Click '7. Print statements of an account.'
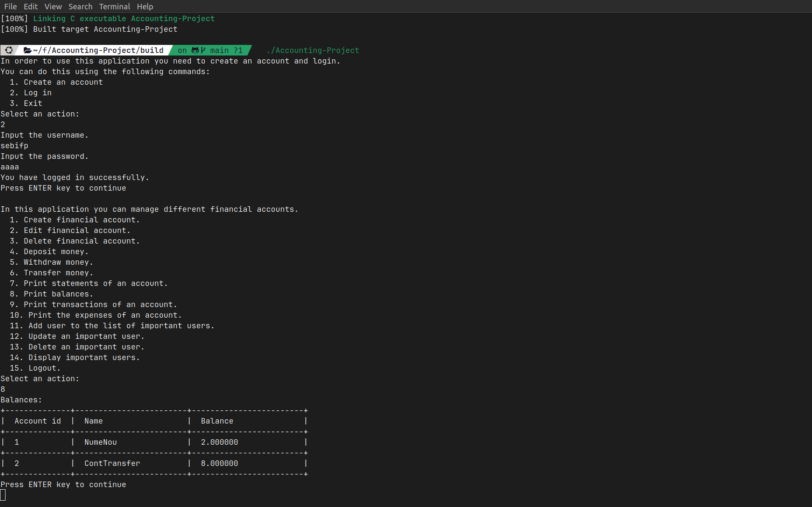 [x=89, y=283]
